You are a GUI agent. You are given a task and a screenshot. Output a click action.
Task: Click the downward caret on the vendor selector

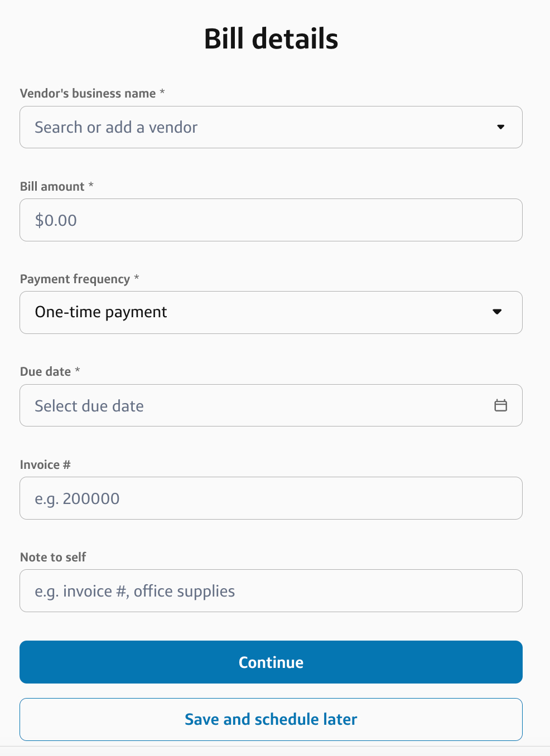pos(500,127)
